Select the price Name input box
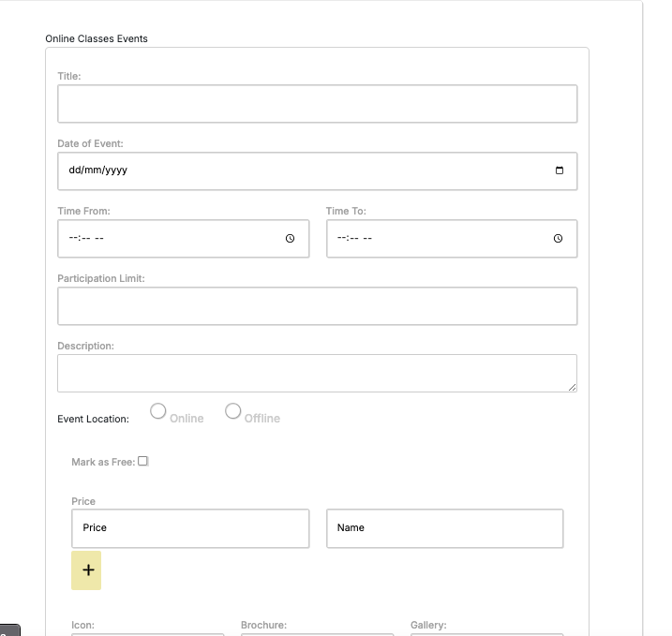The image size is (672, 636). (444, 528)
